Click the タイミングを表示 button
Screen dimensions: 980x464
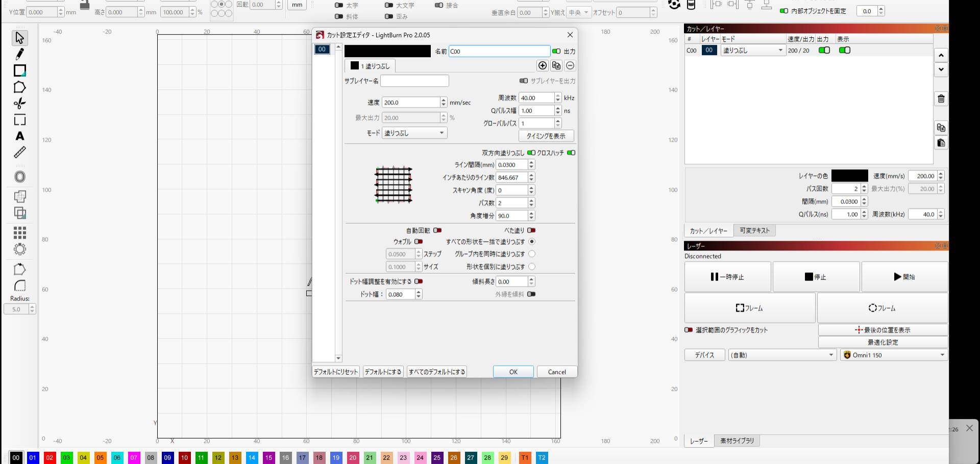(546, 136)
